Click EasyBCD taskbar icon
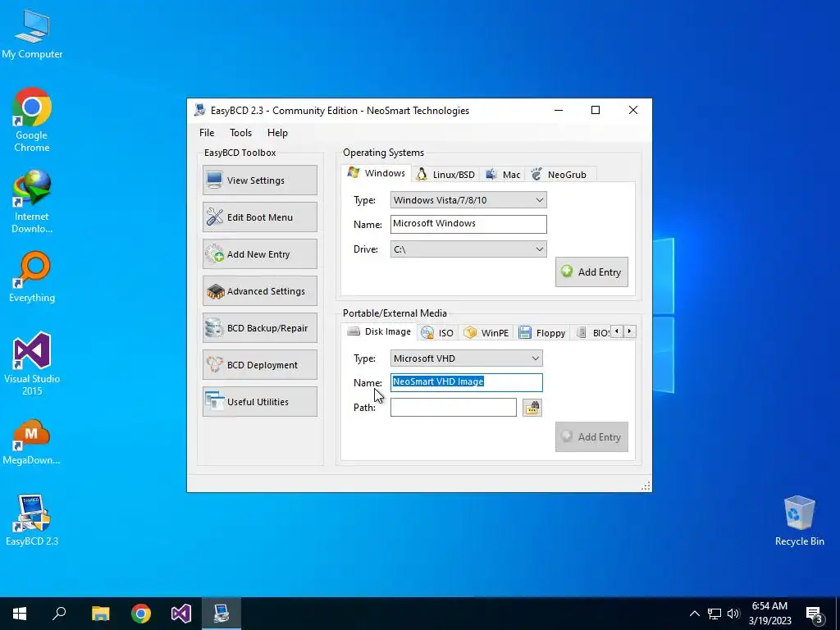 click(x=221, y=614)
